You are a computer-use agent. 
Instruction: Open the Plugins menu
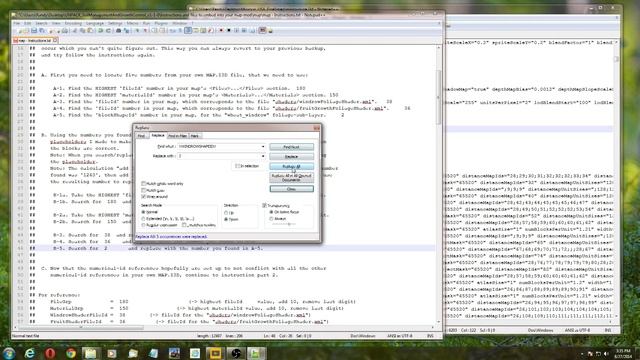(161, 23)
